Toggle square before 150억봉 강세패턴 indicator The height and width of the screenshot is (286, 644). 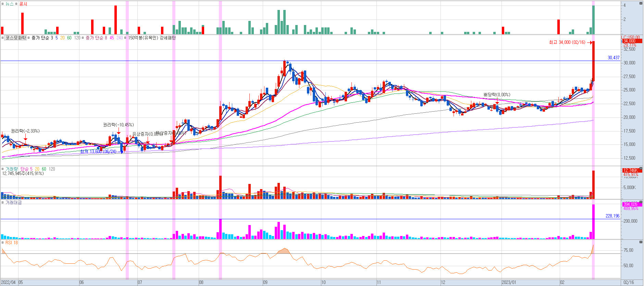(125, 38)
